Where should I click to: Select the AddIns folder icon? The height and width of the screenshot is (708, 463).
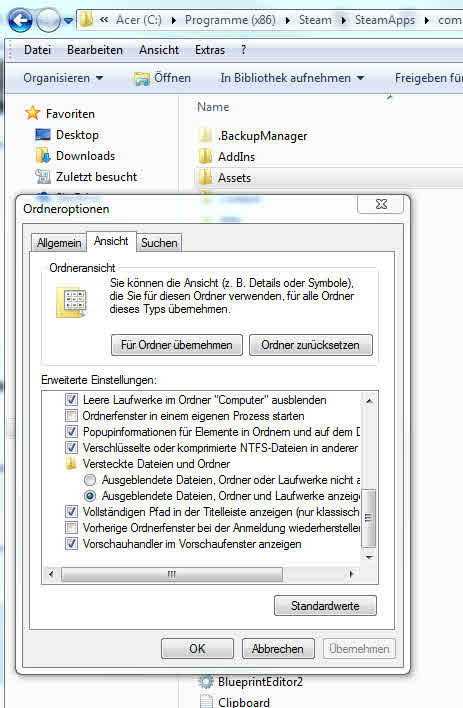click(x=205, y=156)
